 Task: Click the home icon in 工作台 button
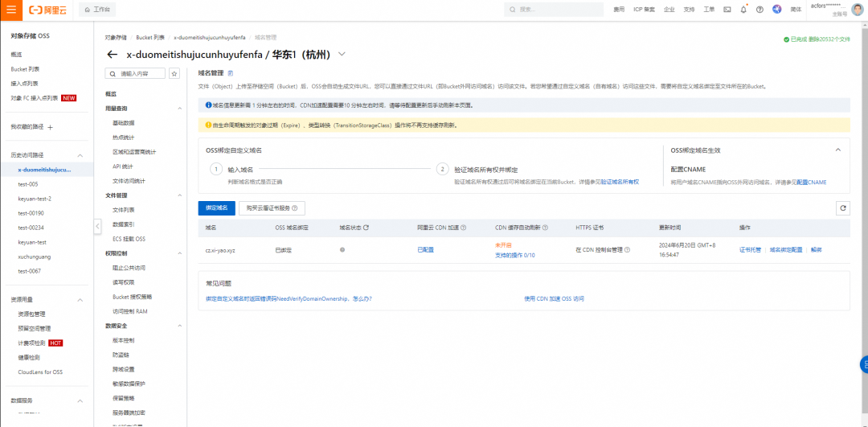(87, 10)
